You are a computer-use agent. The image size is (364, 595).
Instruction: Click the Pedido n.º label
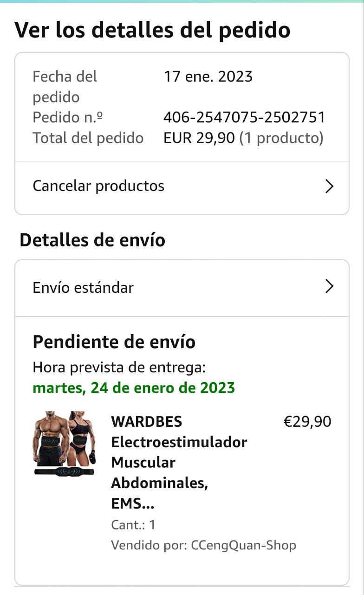point(68,118)
